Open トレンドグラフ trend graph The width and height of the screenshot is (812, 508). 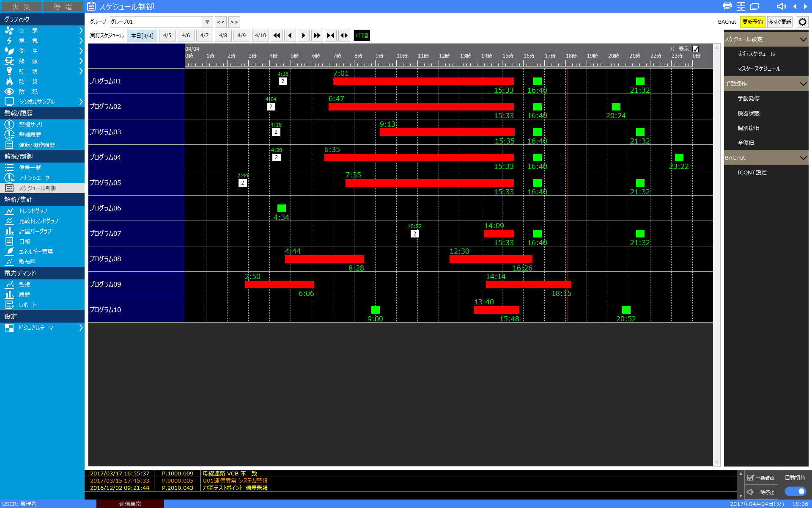(42, 211)
